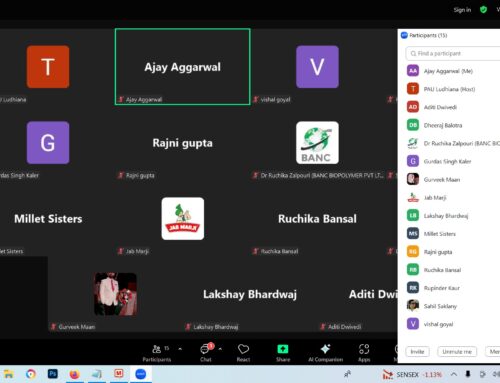Click the Sign in link at top

[462, 10]
